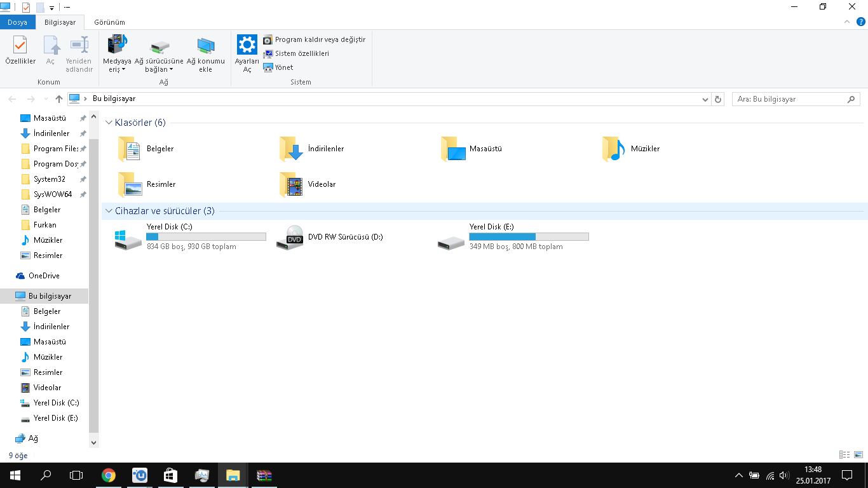Open the Müzikler folder icon
This screenshot has height=488, width=868.
pyautogui.click(x=613, y=149)
